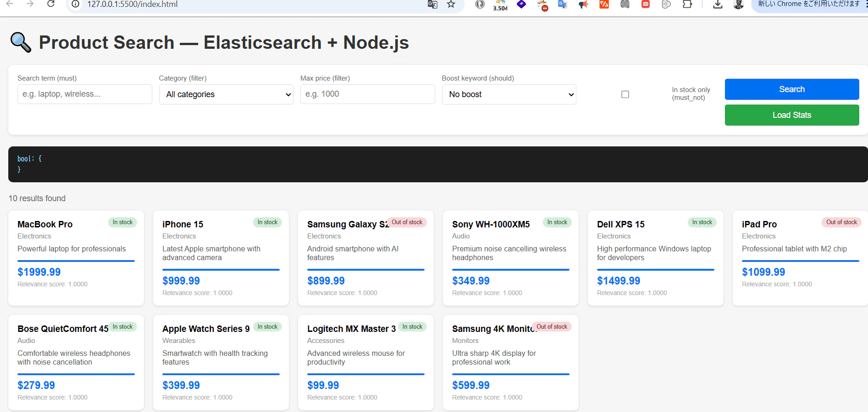
Task: Click the translate page icon in address bar
Action: (432, 4)
